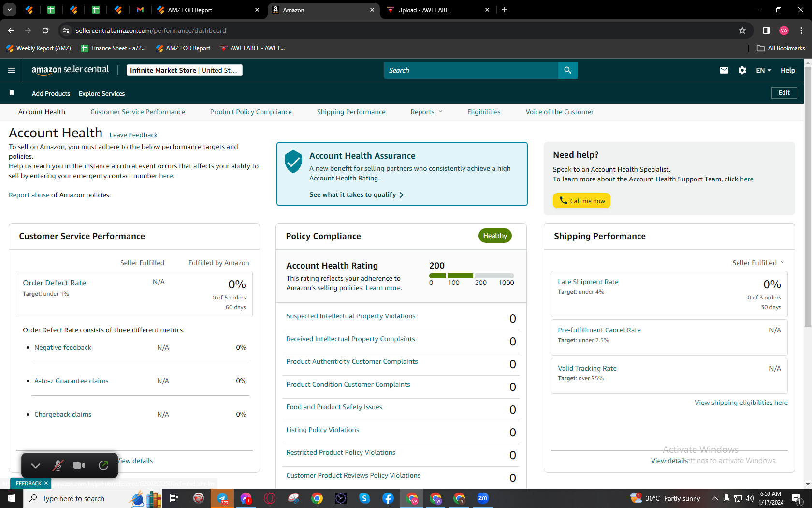The width and height of the screenshot is (812, 508).
Task: Collapse the floating meeting bar with the chevron
Action: coord(35,466)
